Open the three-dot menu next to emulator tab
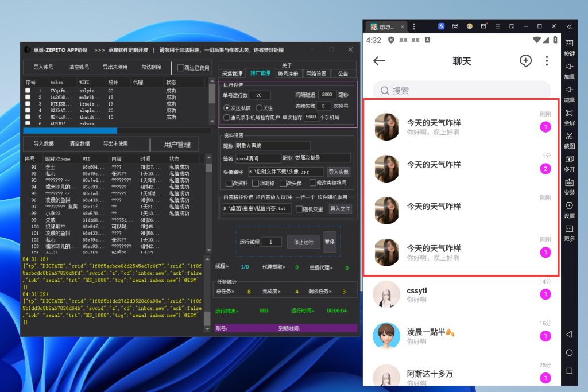This screenshot has width=588, height=392. 413,26
